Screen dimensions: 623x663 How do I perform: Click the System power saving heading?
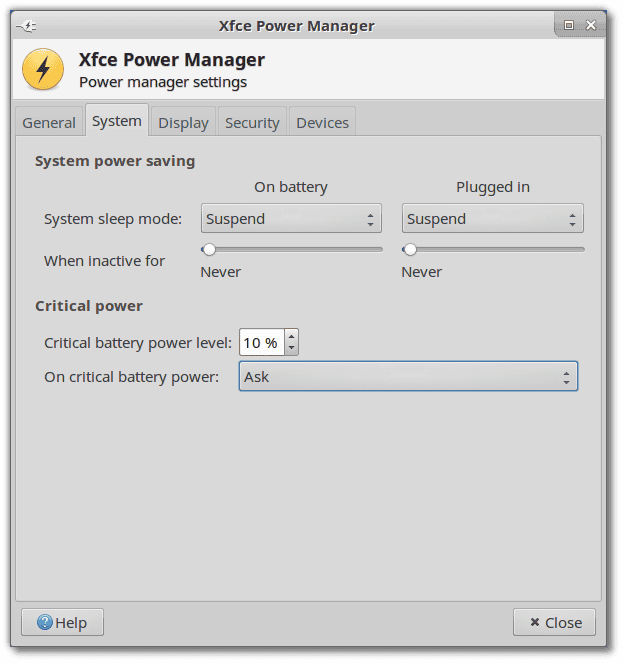[x=115, y=162]
